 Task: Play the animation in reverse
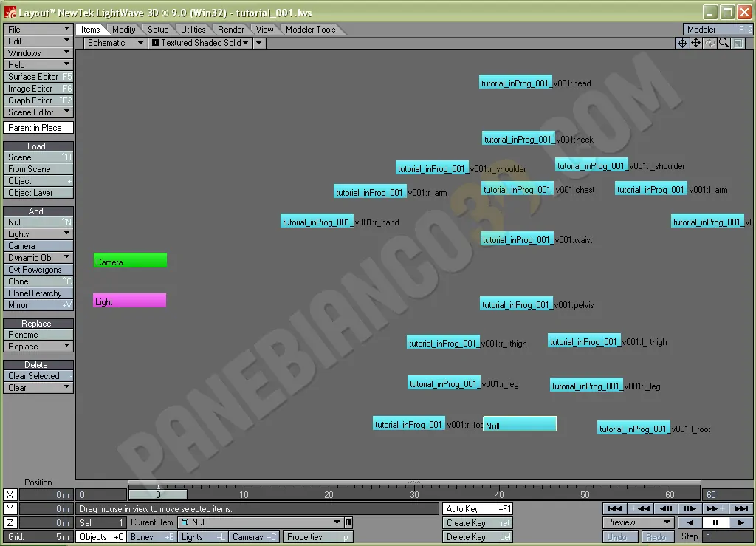tap(690, 522)
